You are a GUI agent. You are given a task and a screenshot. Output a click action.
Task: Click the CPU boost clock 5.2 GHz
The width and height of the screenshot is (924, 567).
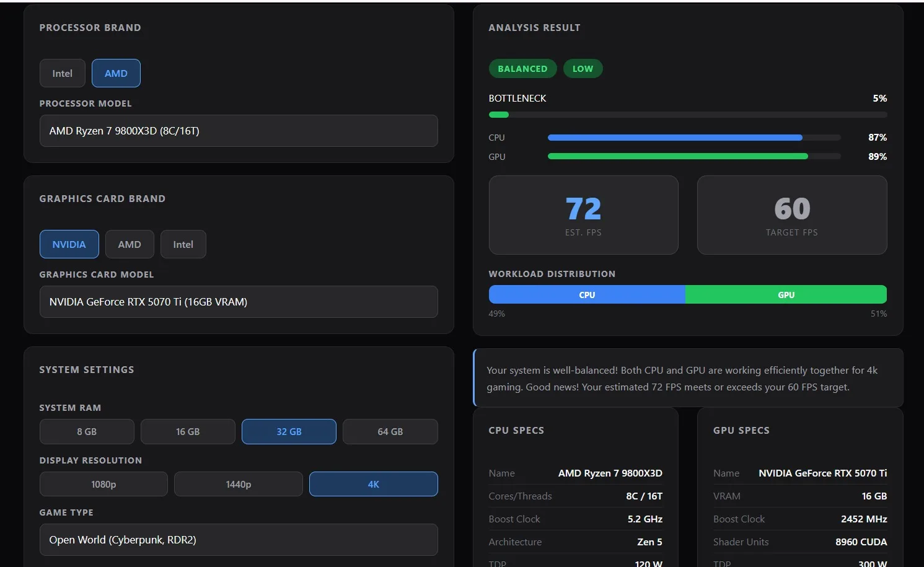tap(645, 519)
